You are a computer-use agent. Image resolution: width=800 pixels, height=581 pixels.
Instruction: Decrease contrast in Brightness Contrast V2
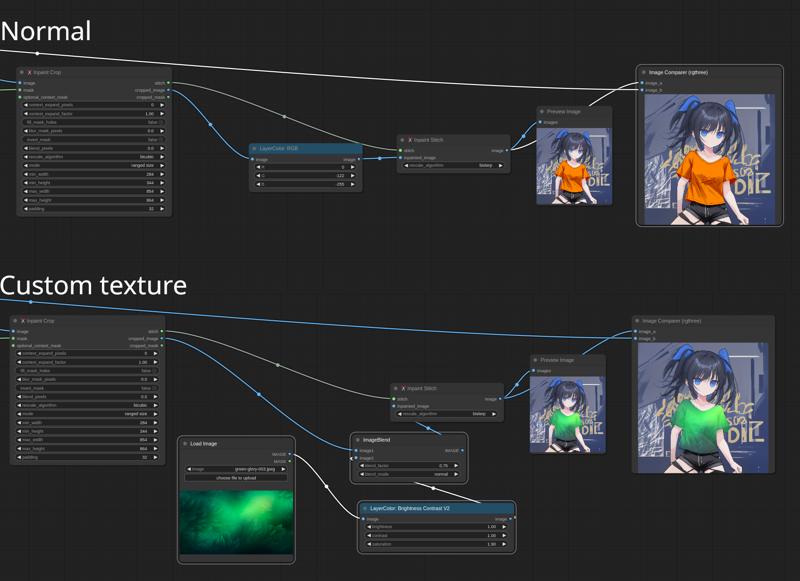point(369,536)
